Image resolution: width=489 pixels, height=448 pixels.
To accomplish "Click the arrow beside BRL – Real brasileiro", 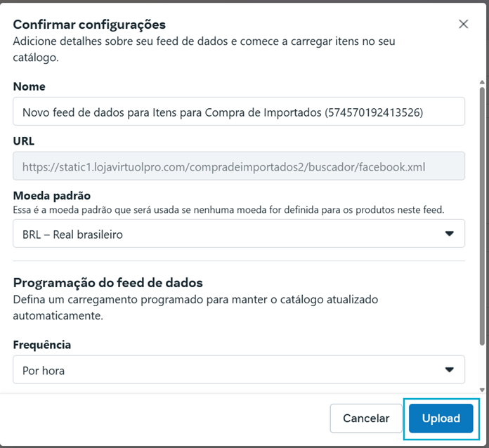I will click(x=449, y=234).
